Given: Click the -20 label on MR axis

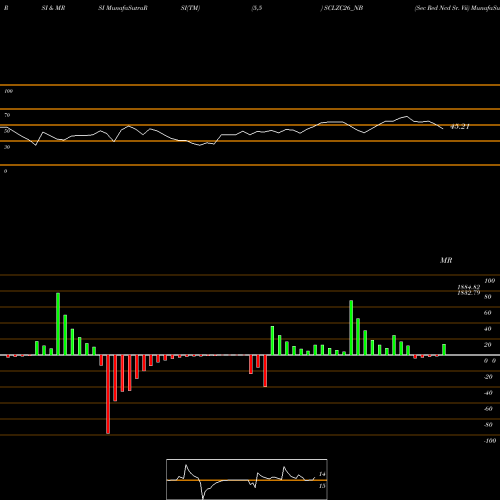Looking at the screenshot, I should [488, 377].
